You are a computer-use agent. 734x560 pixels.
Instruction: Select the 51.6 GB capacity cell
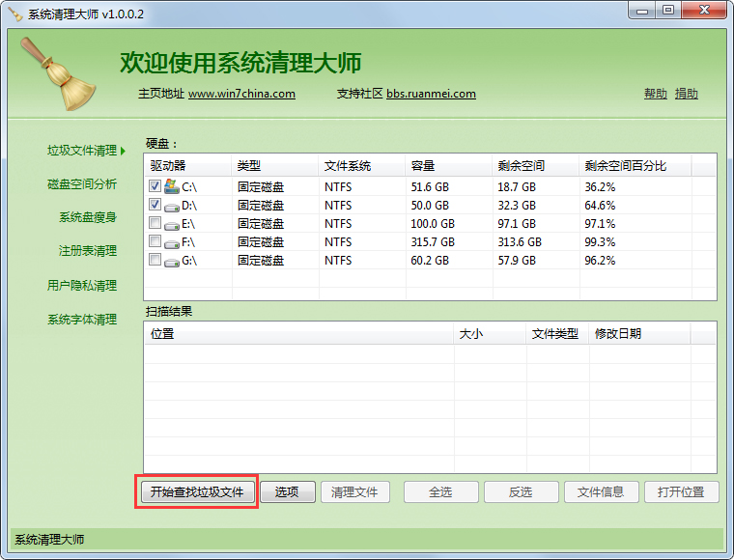tap(430, 187)
